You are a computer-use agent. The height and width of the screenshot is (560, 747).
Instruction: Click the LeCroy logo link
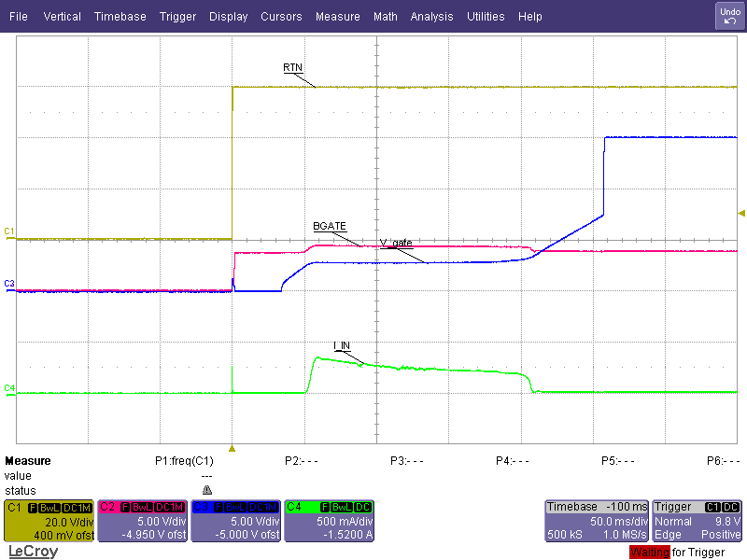click(x=33, y=552)
